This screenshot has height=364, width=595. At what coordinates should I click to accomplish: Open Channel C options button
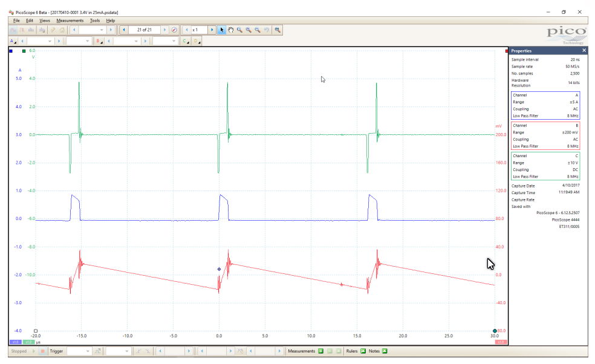tap(186, 41)
